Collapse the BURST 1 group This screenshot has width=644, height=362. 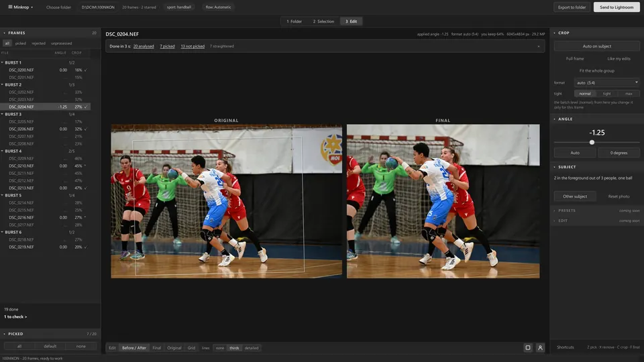point(3,63)
